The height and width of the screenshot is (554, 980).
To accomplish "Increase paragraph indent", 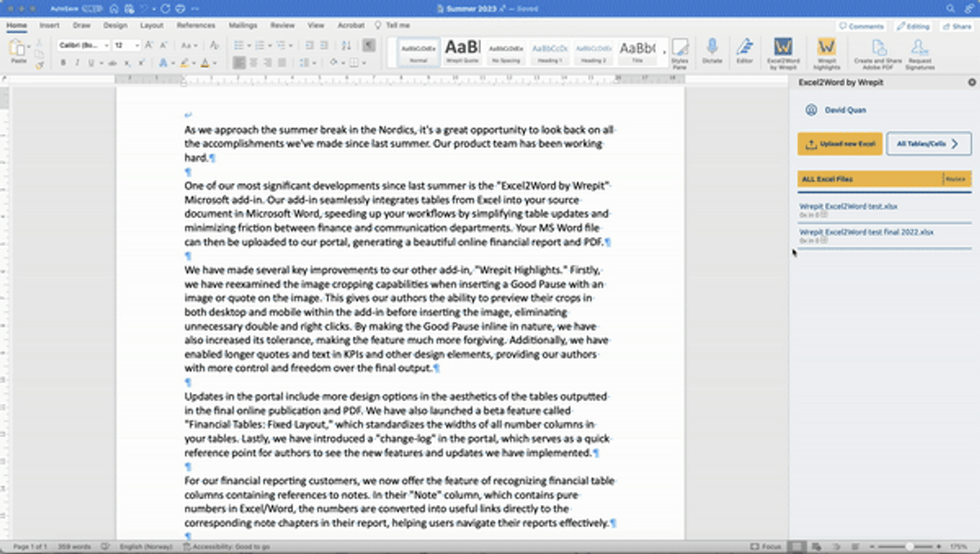I will [323, 45].
